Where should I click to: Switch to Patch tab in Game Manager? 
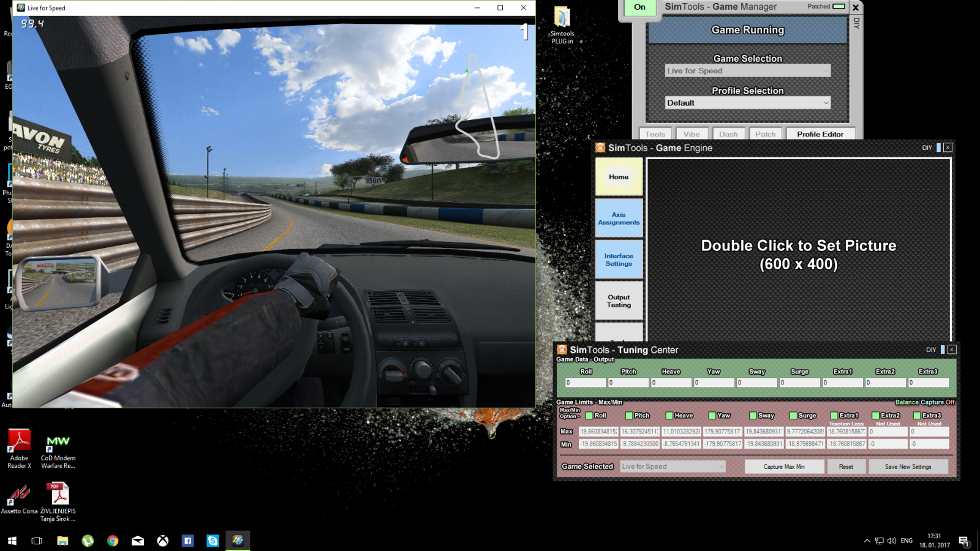766,134
